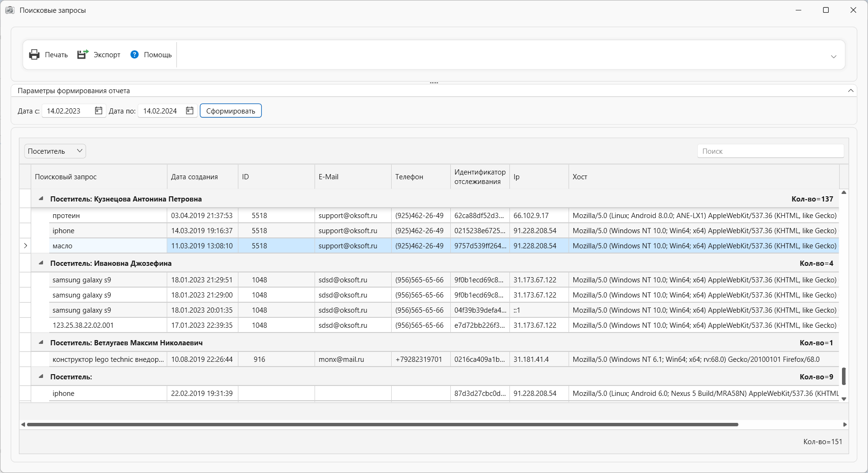Screen dimensions: 868x473
Task: Select the 'масло' search query cell
Action: tap(108, 246)
